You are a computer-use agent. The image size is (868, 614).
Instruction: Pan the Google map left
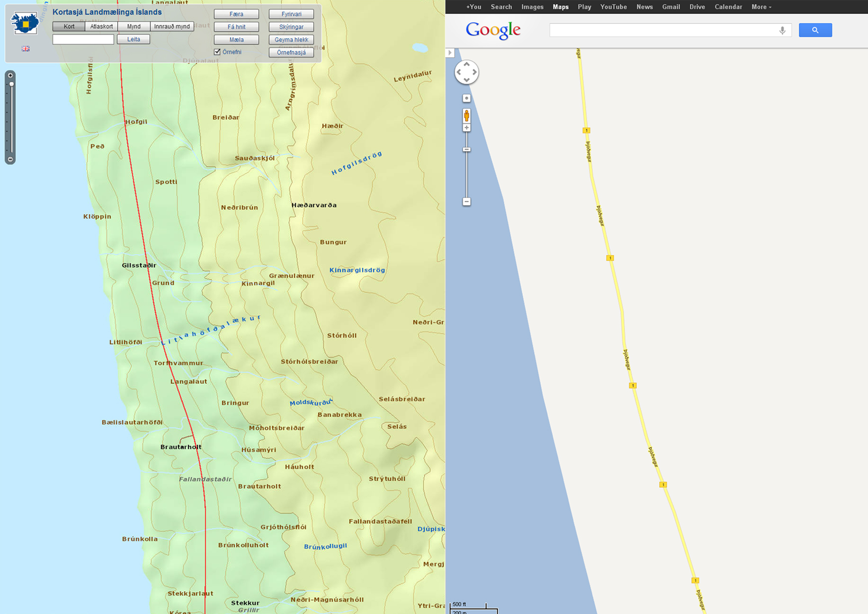[x=459, y=72]
